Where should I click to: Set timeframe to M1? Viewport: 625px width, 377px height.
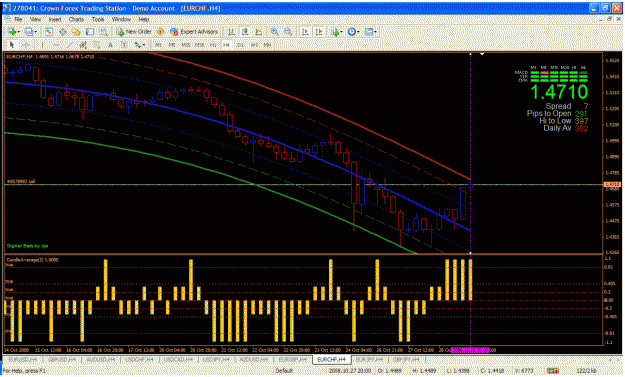click(158, 45)
